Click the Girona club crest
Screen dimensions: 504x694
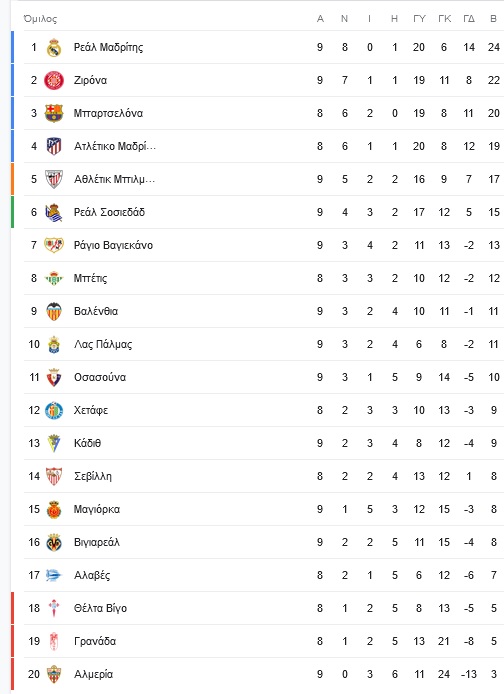coord(54,80)
